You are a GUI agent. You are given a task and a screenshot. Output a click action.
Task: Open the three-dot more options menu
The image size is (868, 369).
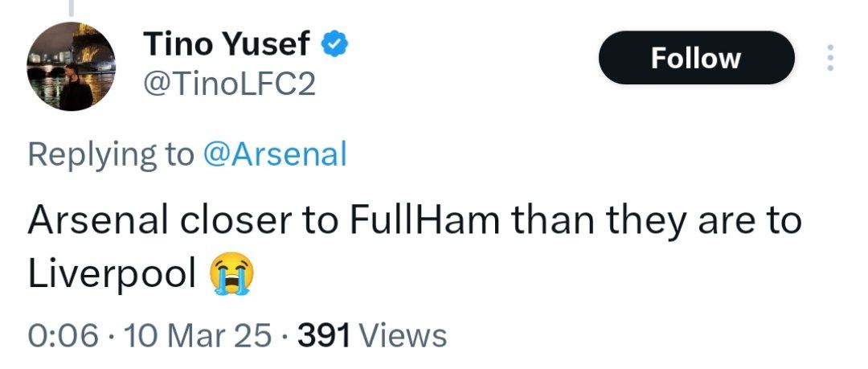830,58
